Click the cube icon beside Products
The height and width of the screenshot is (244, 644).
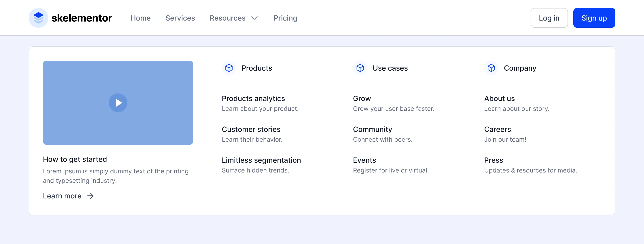[x=229, y=68]
